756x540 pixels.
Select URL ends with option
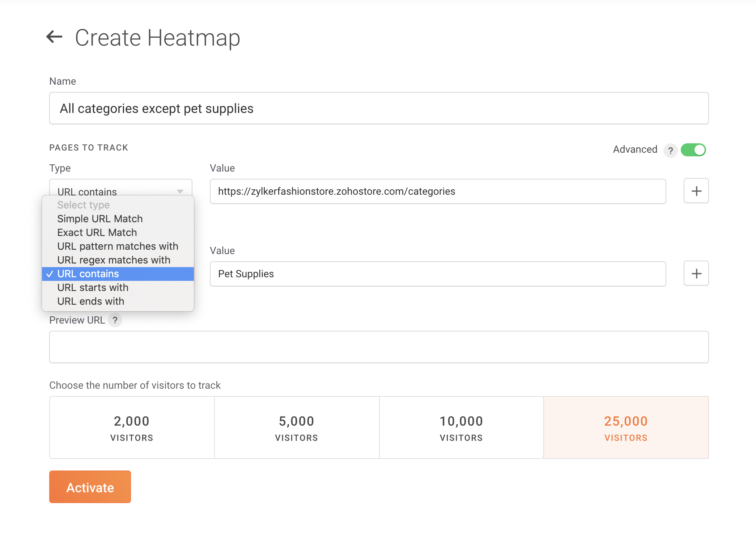coord(90,301)
